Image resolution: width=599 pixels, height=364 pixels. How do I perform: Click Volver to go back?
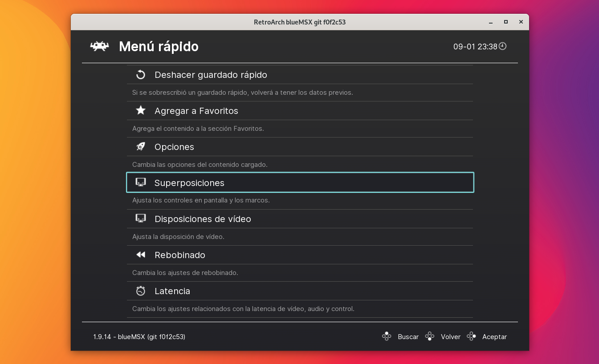451,337
